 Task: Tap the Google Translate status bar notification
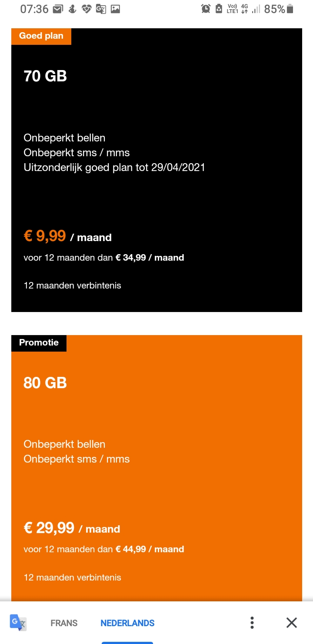tap(101, 9)
